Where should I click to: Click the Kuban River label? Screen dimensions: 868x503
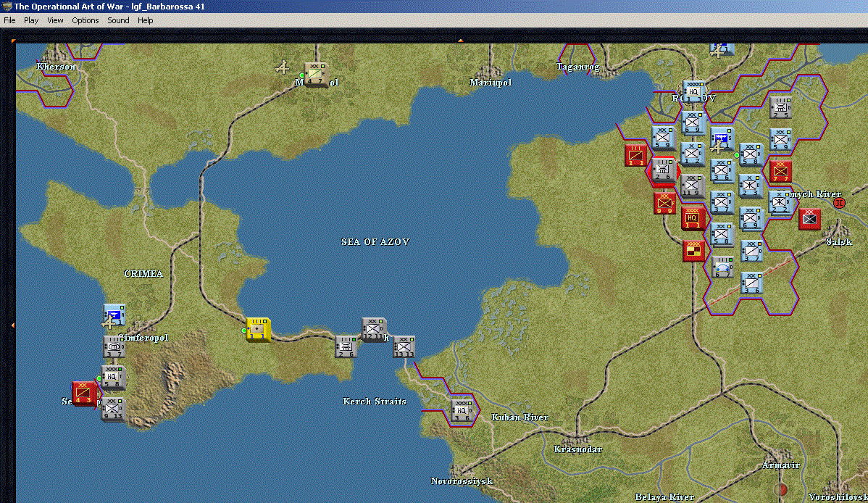click(x=519, y=417)
